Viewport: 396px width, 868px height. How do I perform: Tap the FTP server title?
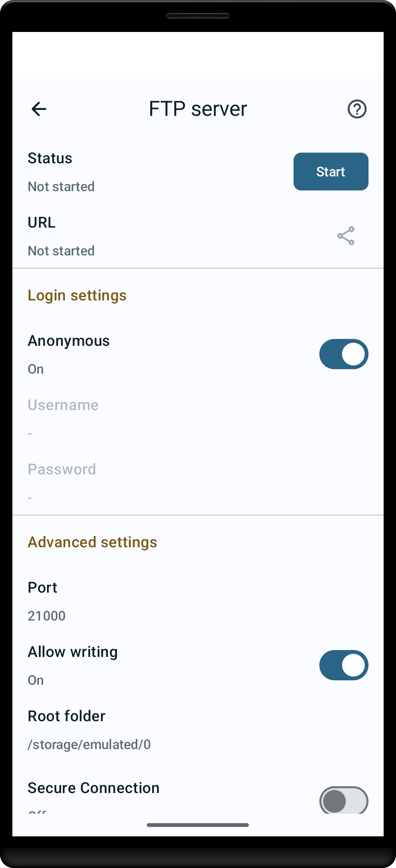[198, 109]
